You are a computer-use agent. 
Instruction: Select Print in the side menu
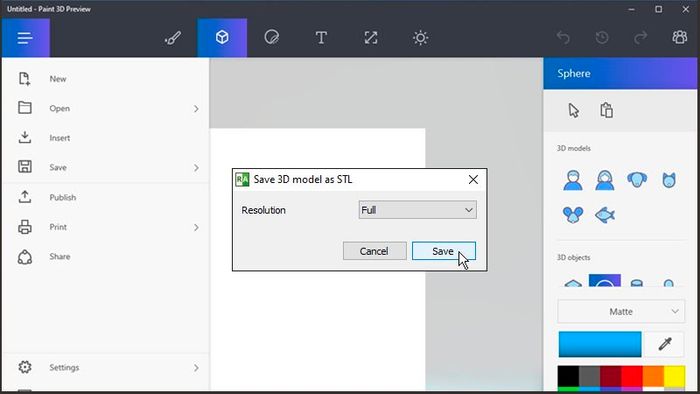[x=105, y=227]
